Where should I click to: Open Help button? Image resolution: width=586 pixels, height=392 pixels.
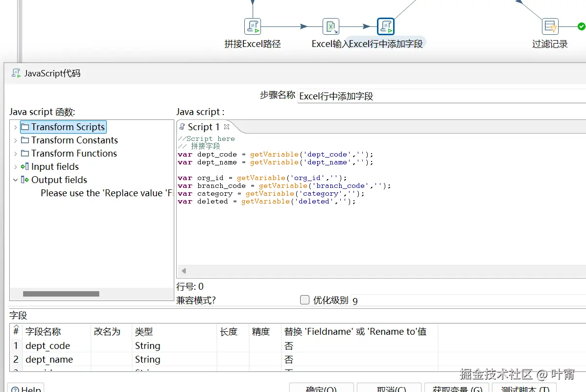pos(26,388)
